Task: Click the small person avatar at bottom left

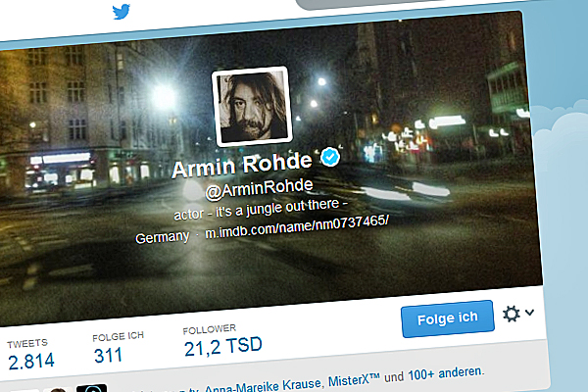Action: 58,390
